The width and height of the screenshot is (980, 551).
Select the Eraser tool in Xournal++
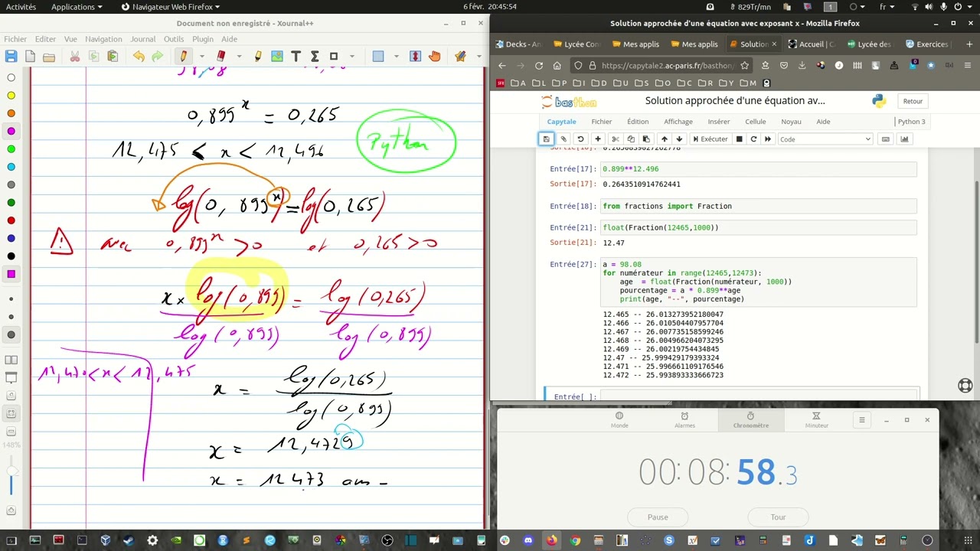(x=221, y=56)
